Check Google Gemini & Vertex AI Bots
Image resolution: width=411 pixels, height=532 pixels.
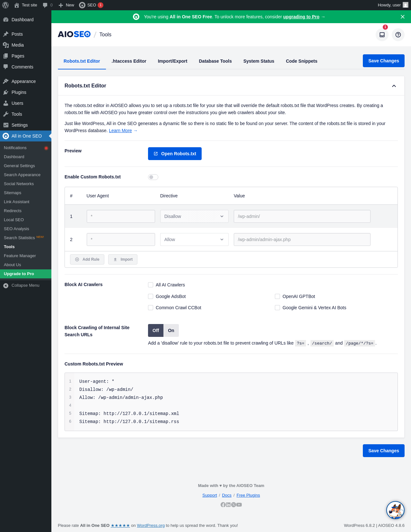pos(277,308)
